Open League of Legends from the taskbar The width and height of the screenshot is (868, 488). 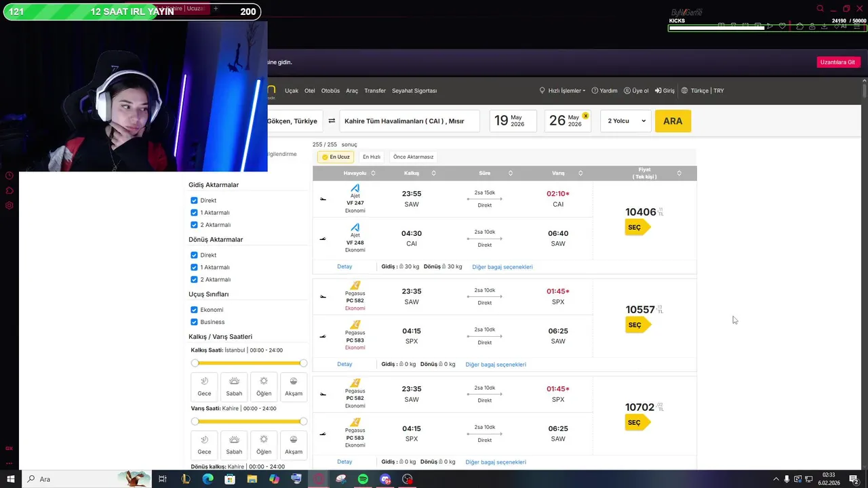tap(185, 479)
